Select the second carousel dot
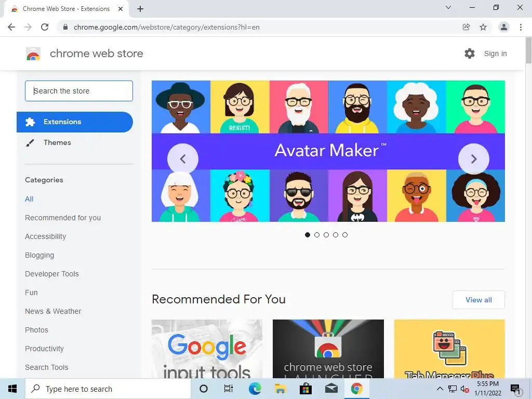The width and height of the screenshot is (532, 399). click(317, 235)
